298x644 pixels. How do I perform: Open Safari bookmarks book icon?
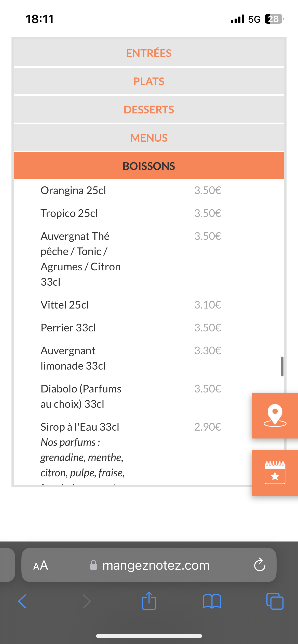click(212, 602)
